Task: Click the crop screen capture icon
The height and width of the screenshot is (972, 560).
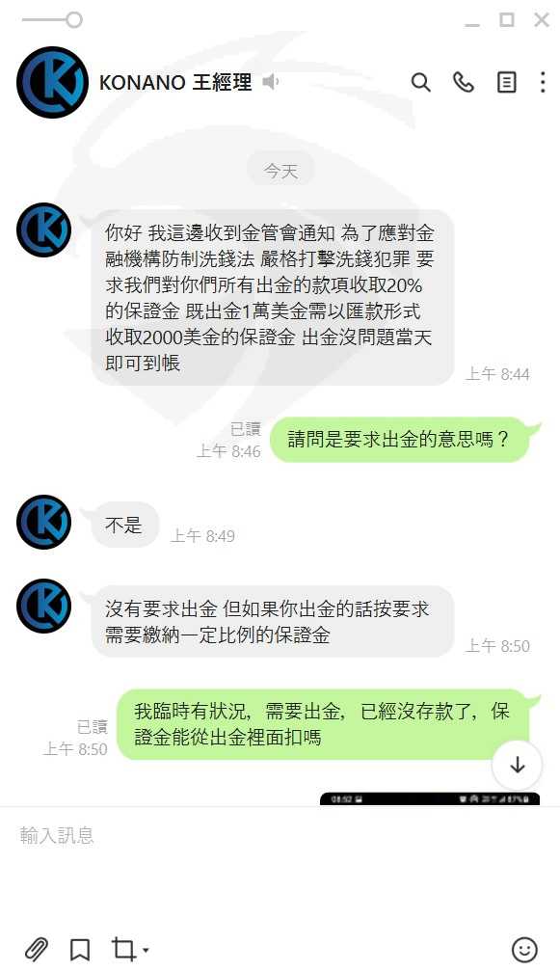Action: pyautogui.click(x=122, y=949)
